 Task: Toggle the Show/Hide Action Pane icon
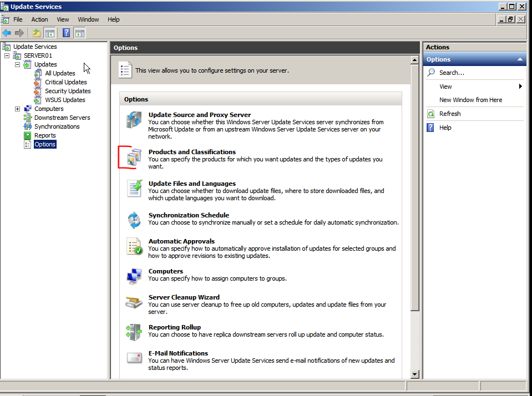point(80,33)
